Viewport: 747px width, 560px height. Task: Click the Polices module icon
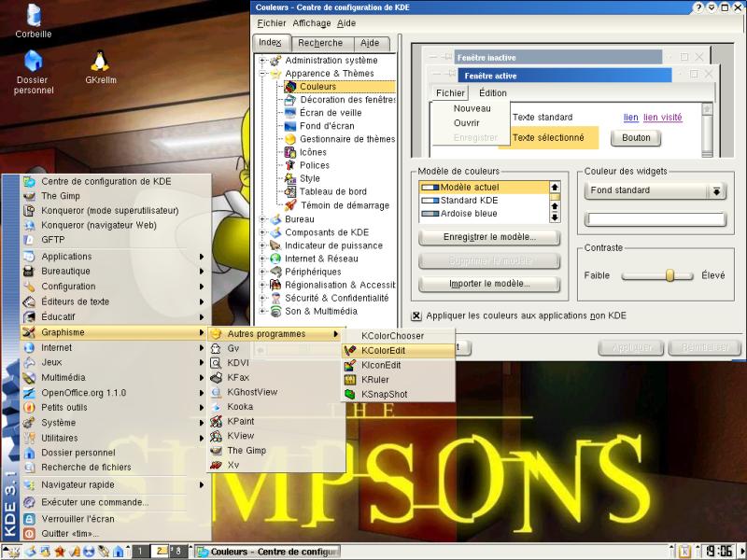click(x=290, y=165)
